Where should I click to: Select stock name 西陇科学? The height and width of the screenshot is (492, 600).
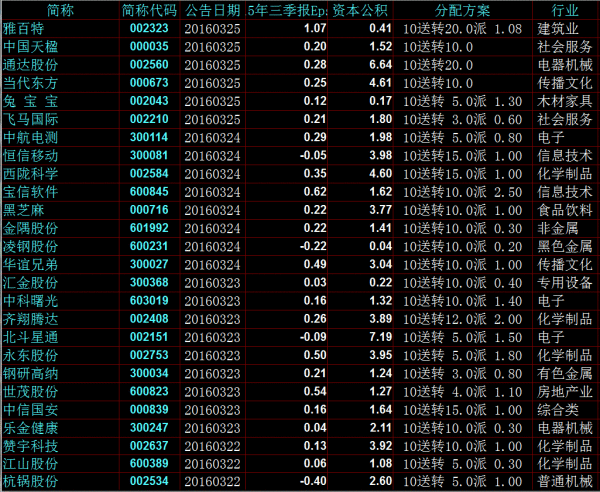(31, 174)
